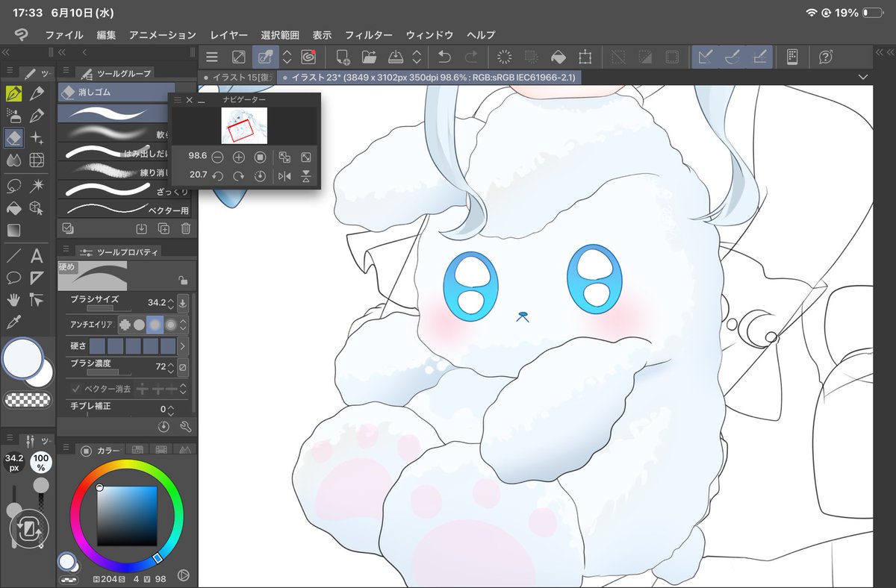Select the Pencil tool icon

tap(36, 94)
